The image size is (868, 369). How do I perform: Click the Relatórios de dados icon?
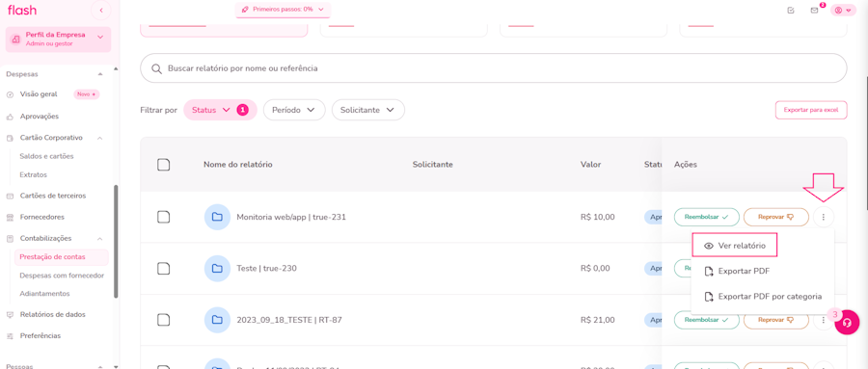tap(10, 315)
